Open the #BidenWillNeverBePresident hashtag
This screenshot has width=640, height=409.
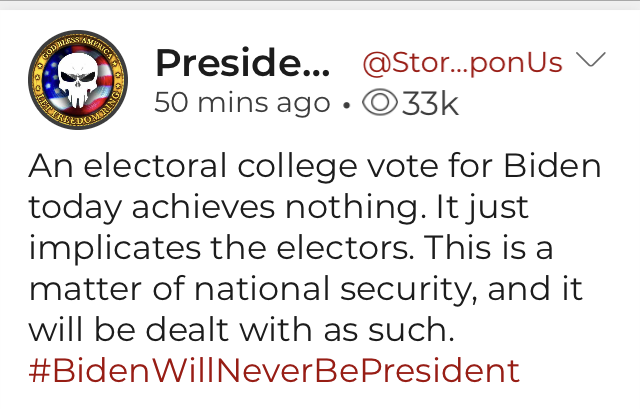pos(274,371)
